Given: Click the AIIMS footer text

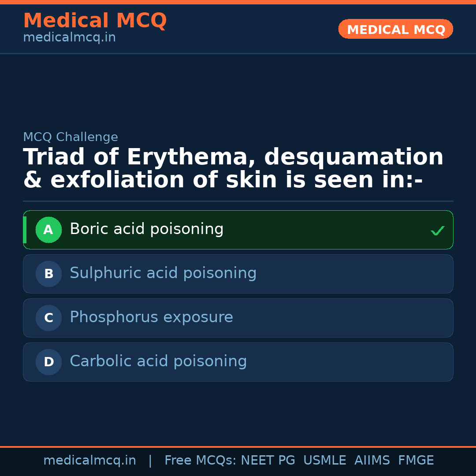Looking at the screenshot, I should (x=372, y=461).
